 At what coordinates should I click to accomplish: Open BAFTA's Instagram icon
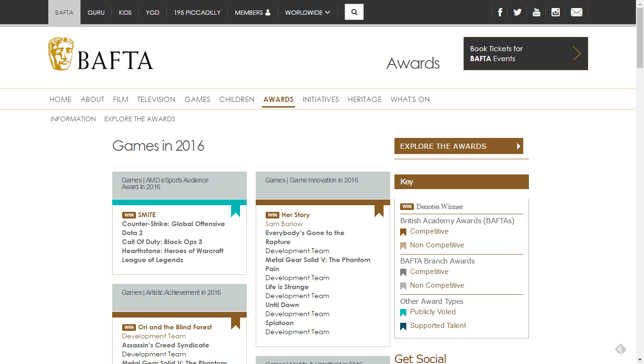tap(555, 12)
